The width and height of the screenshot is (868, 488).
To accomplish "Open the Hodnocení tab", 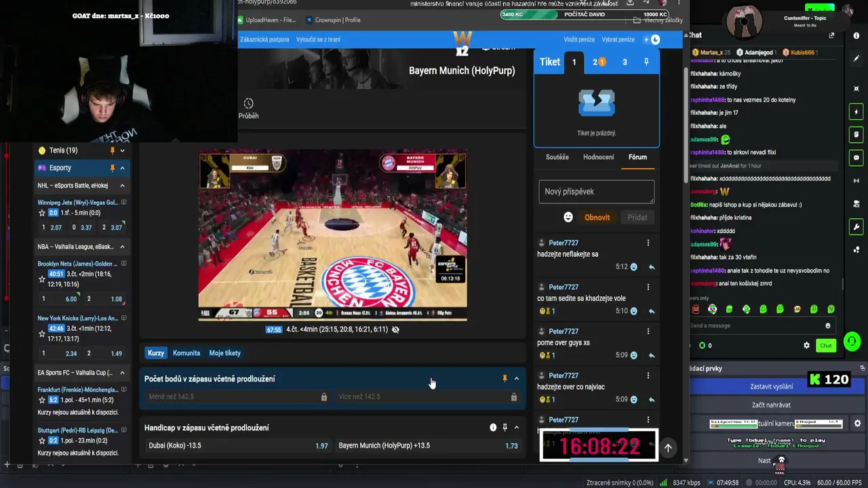I will pyautogui.click(x=599, y=157).
